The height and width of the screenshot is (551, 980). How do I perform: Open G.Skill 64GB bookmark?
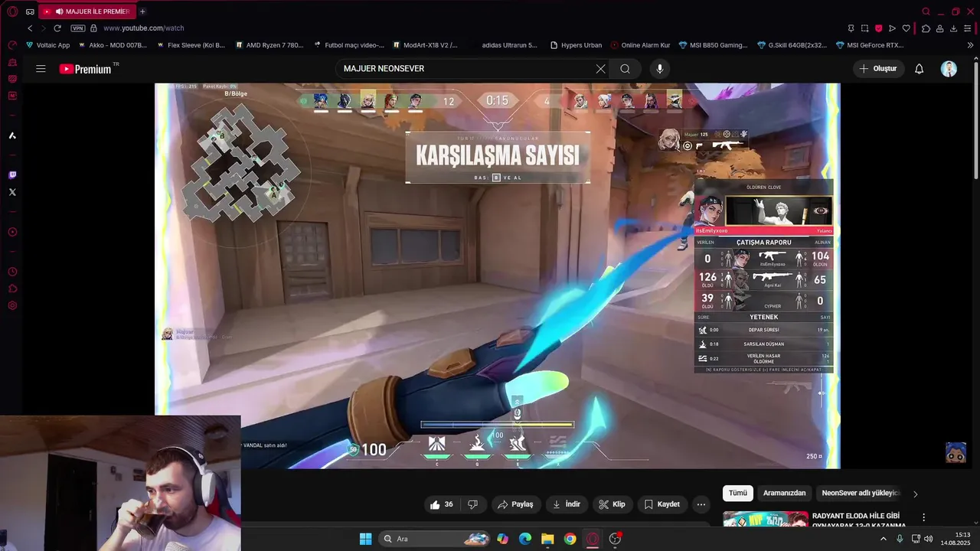pyautogui.click(x=792, y=45)
